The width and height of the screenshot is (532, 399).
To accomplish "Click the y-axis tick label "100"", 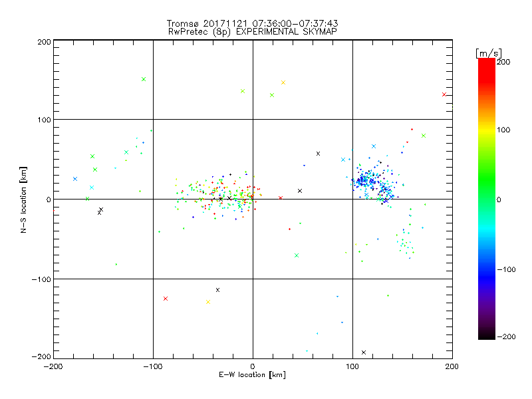I will 44,120.
